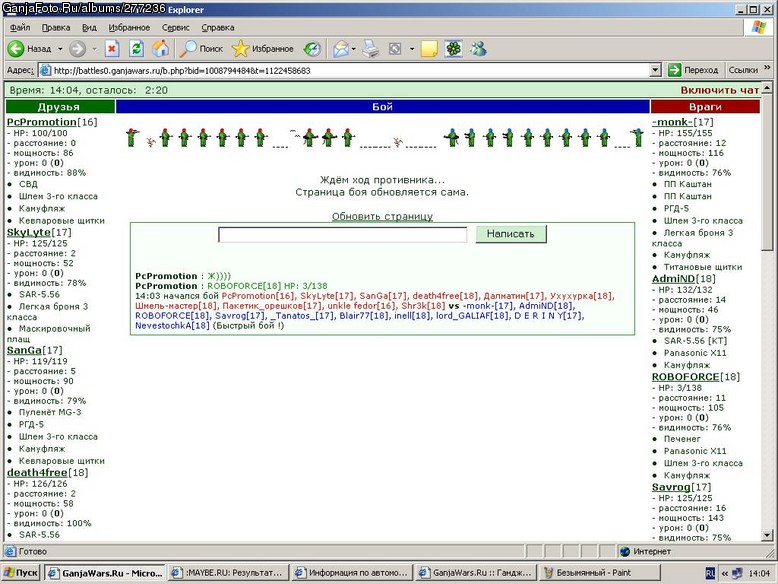Viewport: 778px width, 584px height.
Task: Open death4free player profile link
Action: [37, 472]
